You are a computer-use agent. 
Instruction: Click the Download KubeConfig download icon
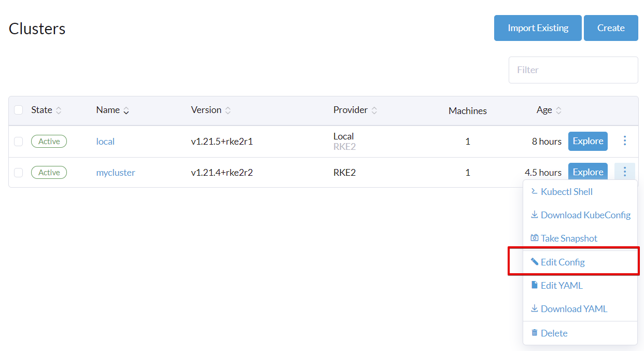coord(535,215)
